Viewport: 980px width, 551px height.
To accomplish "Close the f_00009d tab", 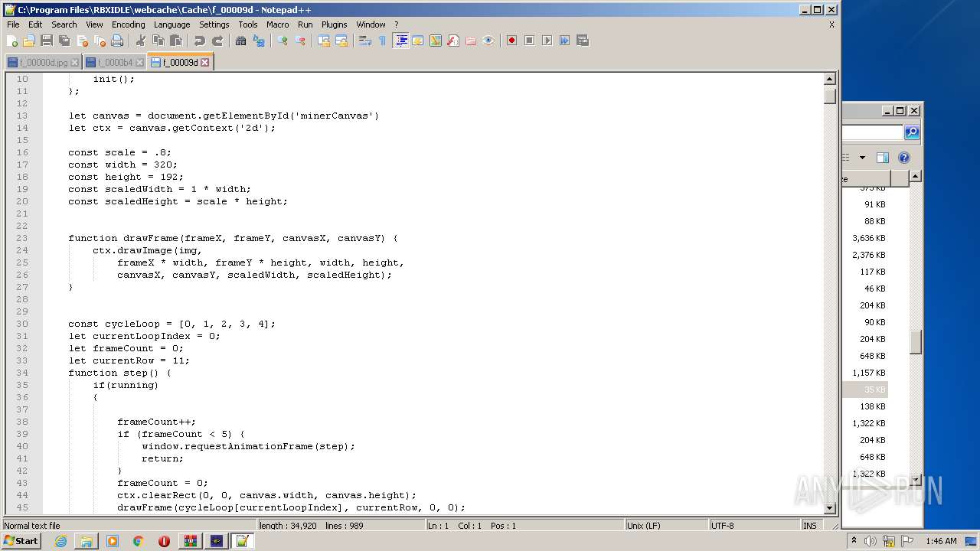I will pos(204,63).
